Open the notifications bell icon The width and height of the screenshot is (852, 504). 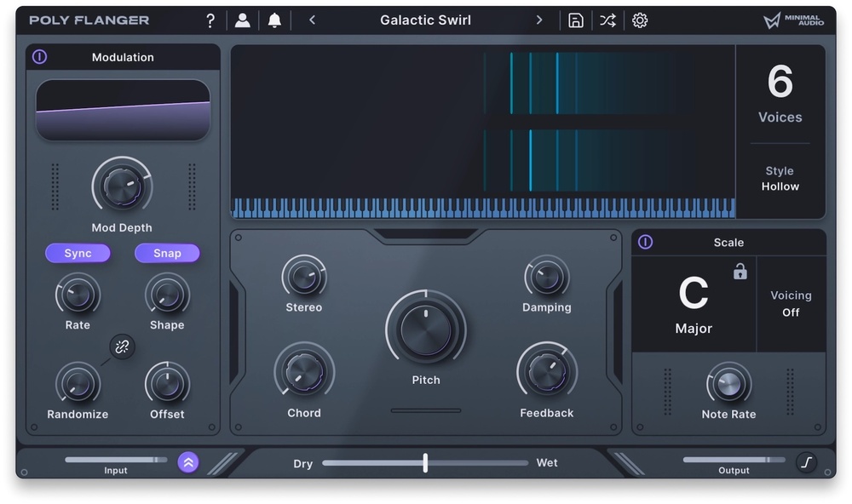274,20
